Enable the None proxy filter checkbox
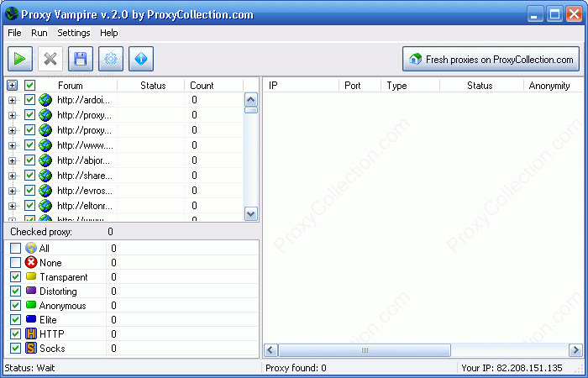 pos(15,262)
